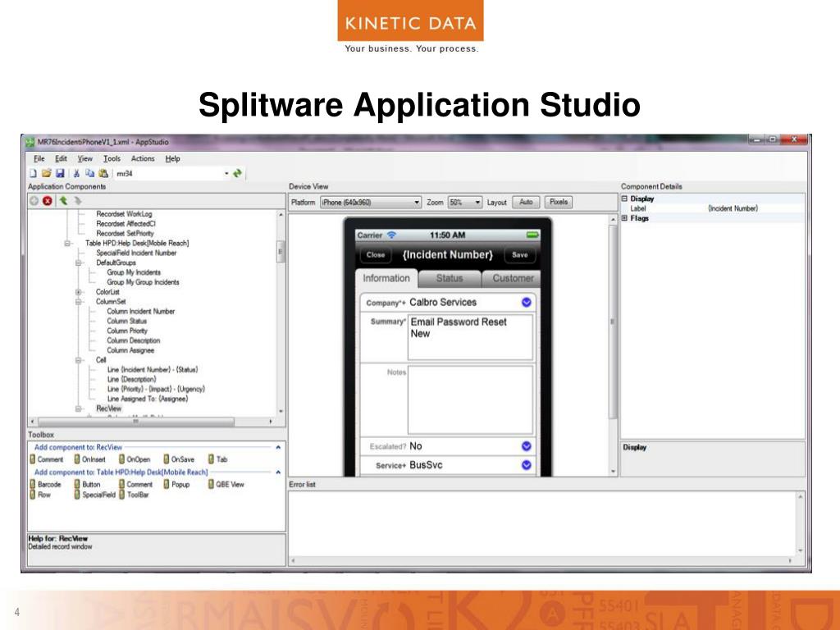Add a Row component from the Toolbox
Viewport: 840px width, 630px height.
pos(40,495)
